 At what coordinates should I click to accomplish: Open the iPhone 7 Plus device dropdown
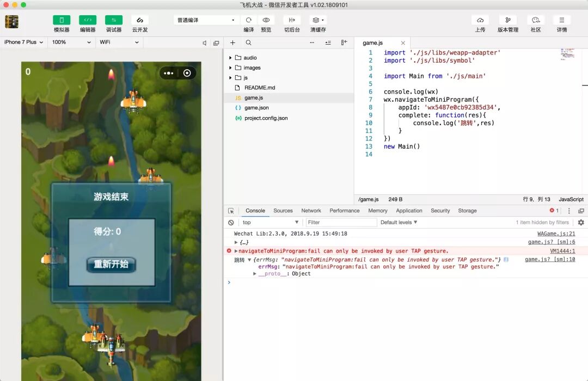point(23,42)
